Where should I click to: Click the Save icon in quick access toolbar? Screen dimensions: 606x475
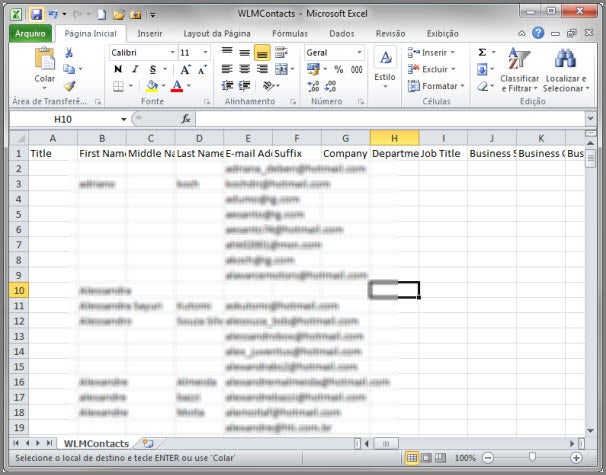tap(36, 16)
